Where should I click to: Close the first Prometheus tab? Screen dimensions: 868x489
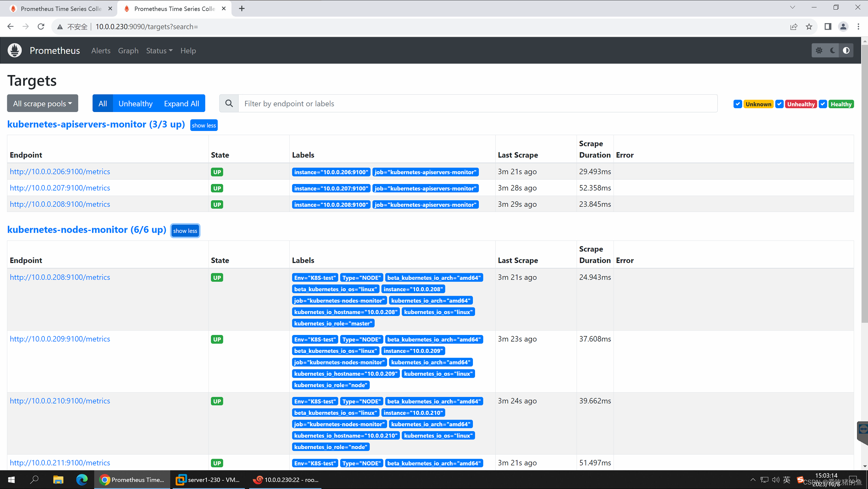click(x=110, y=9)
